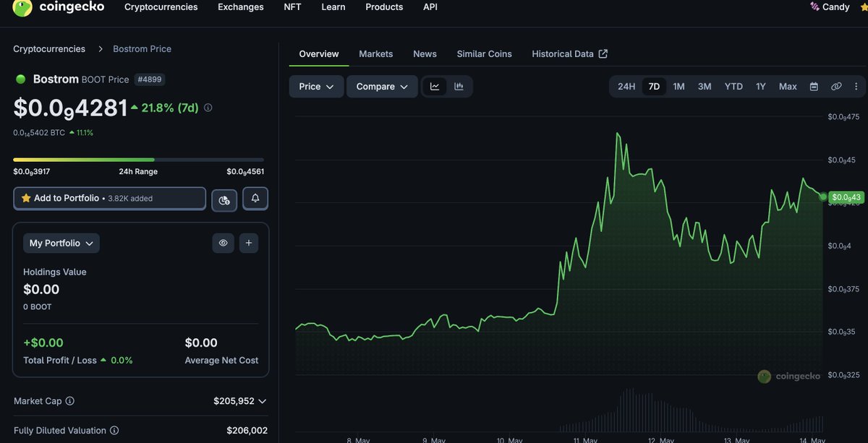Viewport: 868px width, 443px height.
Task: Click the 24h Range progress bar
Action: tap(138, 160)
